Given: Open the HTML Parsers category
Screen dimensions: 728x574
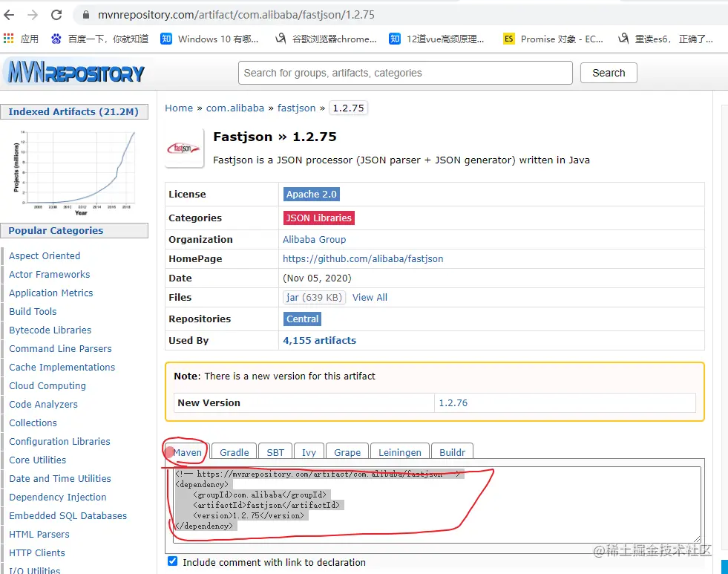Looking at the screenshot, I should [39, 535].
